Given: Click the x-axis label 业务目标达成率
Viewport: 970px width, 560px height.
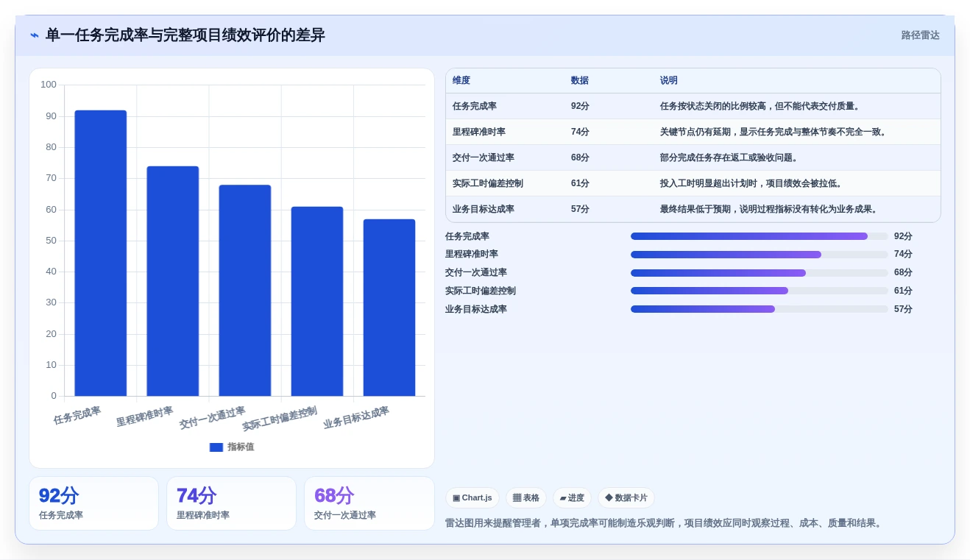Looking at the screenshot, I should (x=356, y=418).
